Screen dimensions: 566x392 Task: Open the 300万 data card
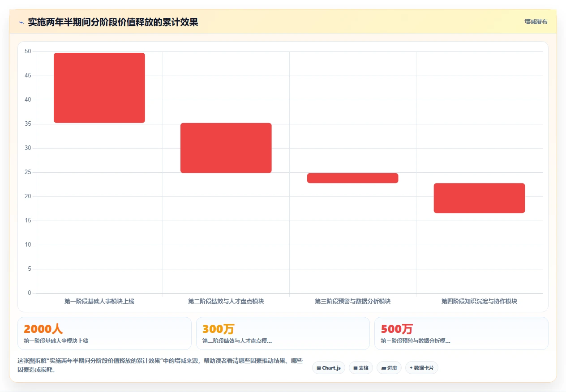pos(283,333)
